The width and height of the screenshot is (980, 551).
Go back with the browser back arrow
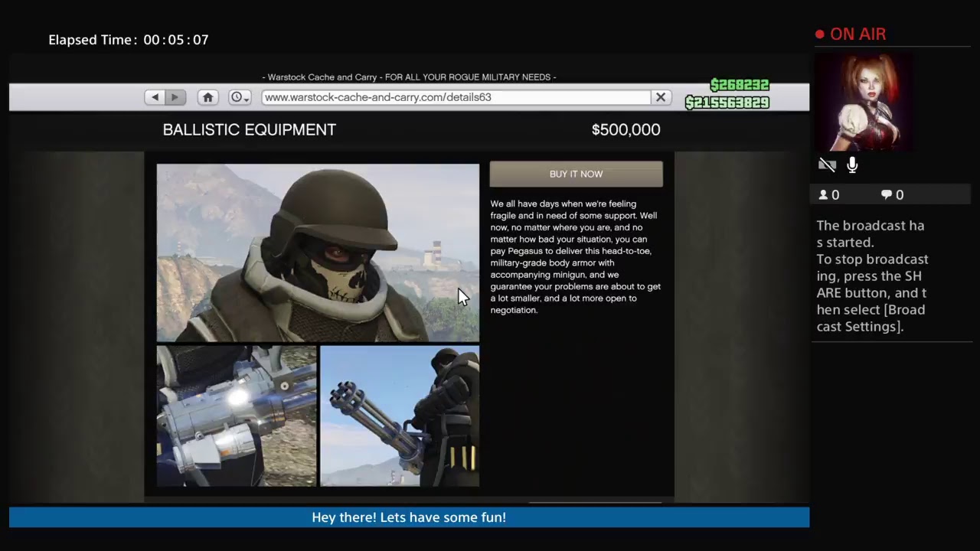click(155, 97)
